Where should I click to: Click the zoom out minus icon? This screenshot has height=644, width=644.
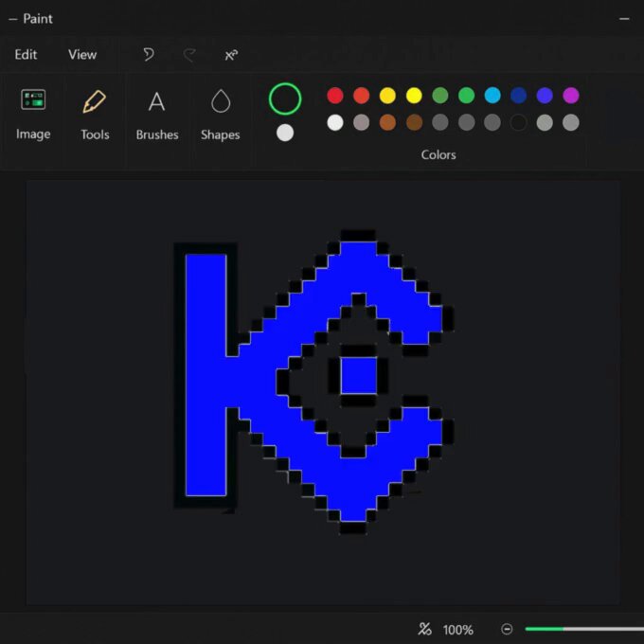click(x=507, y=629)
